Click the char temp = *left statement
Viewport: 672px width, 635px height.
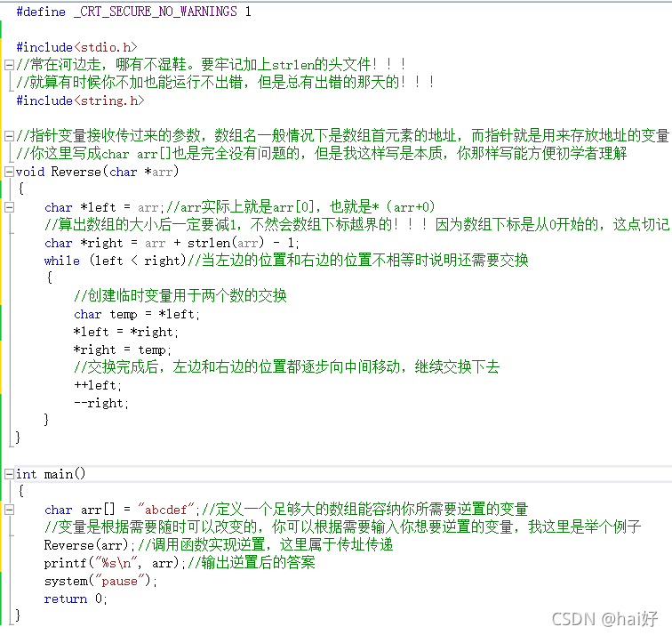(x=137, y=314)
